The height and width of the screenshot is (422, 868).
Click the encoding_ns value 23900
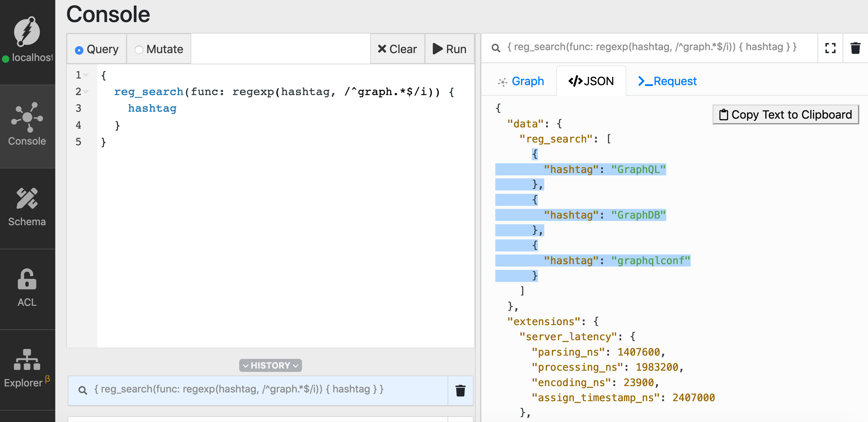[x=638, y=382]
